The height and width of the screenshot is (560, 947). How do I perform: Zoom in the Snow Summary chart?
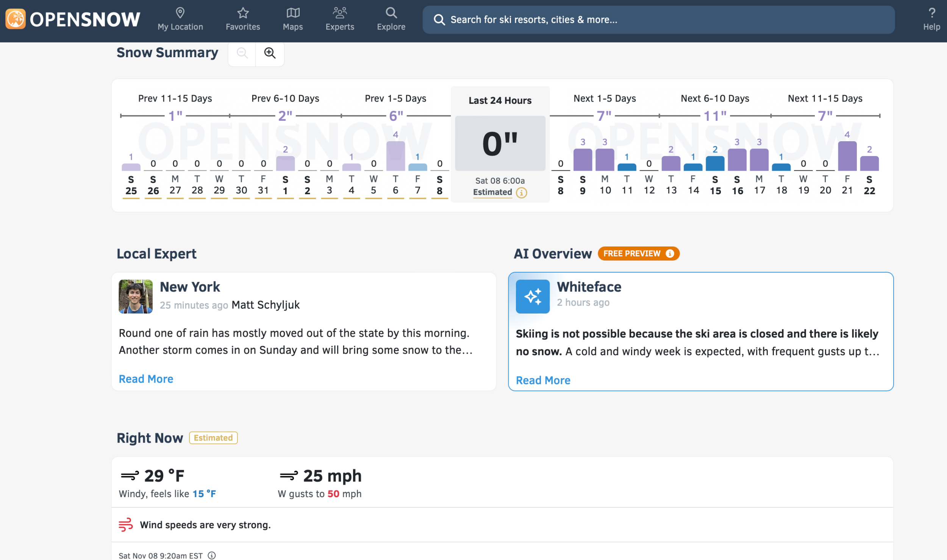(270, 53)
